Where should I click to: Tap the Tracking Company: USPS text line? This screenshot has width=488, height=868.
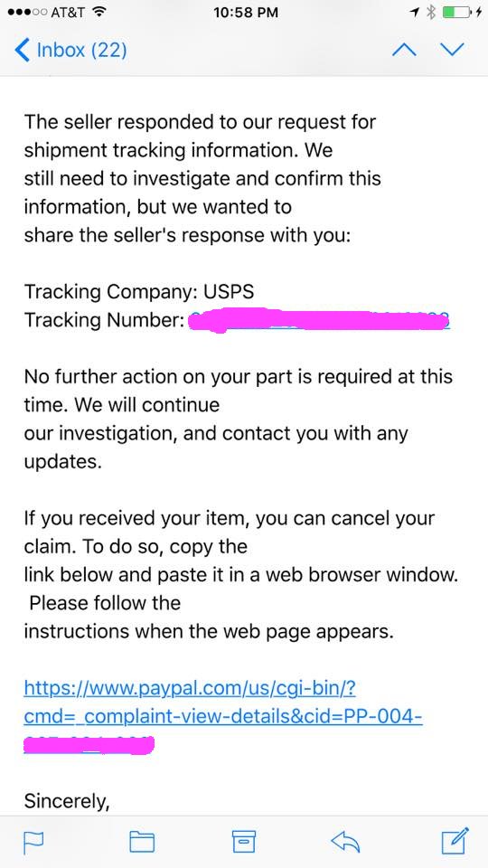point(139,291)
